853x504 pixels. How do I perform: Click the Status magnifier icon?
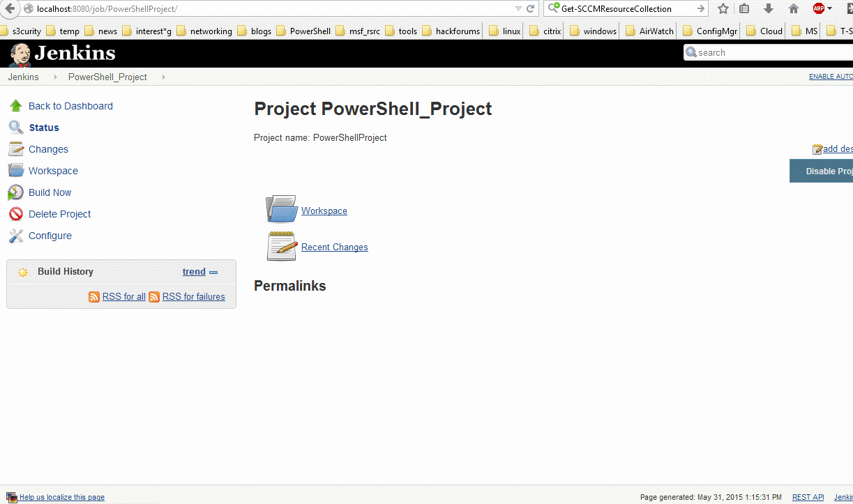pos(16,128)
